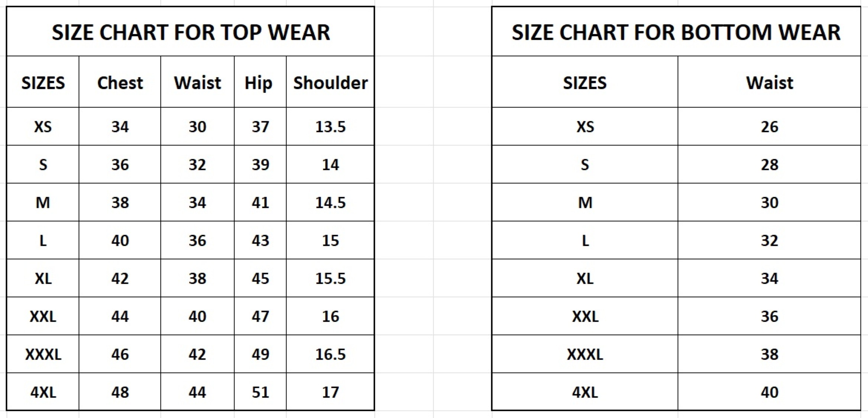Select the Chest column header
This screenshot has width=868, height=418.
click(x=120, y=83)
